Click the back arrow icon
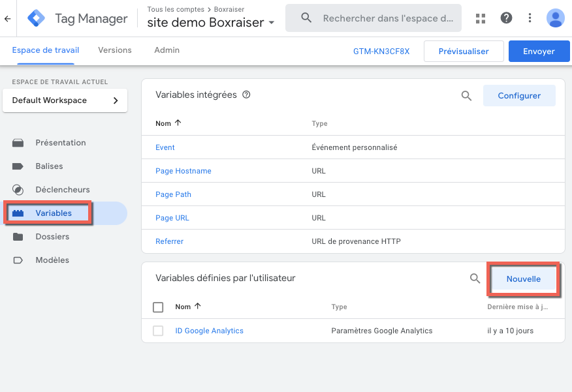Viewport: 572px width, 392px height. coord(7,18)
